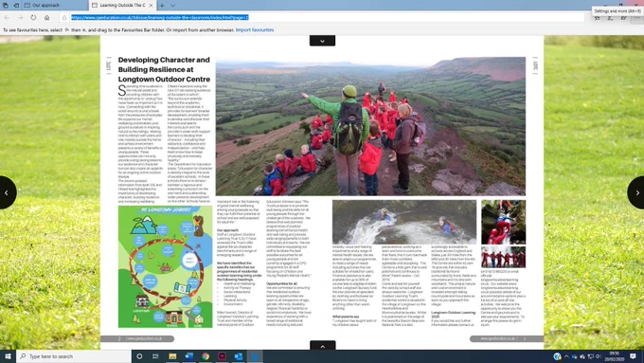Image resolution: width=644 pixels, height=363 pixels.
Task: Open the tab previews dropdown arrow
Action: click(172, 6)
